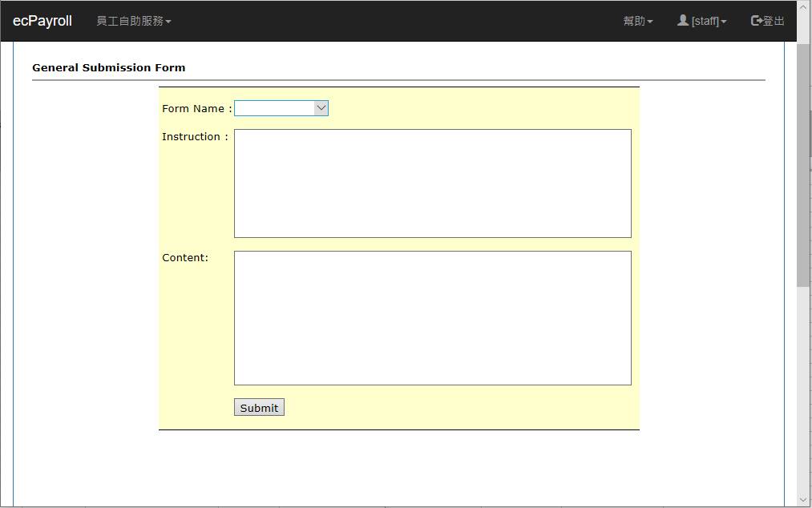812x508 pixels.
Task: Open the [staff] user menu
Action: pos(701,21)
